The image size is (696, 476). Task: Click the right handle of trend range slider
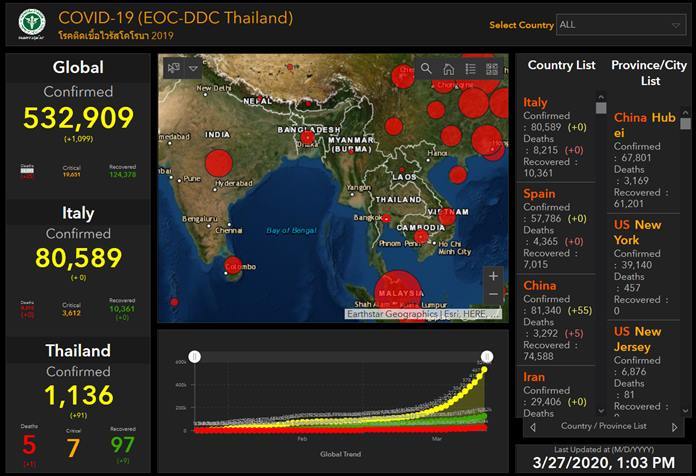(x=487, y=356)
